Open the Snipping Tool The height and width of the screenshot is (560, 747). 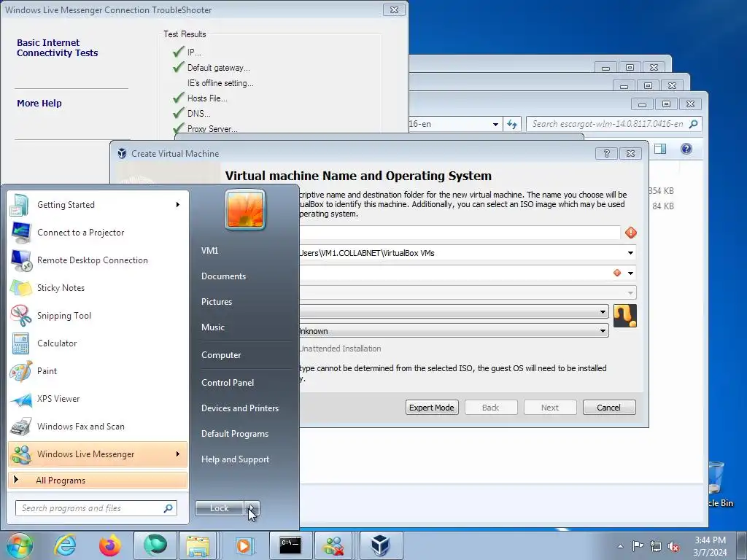coord(98,315)
